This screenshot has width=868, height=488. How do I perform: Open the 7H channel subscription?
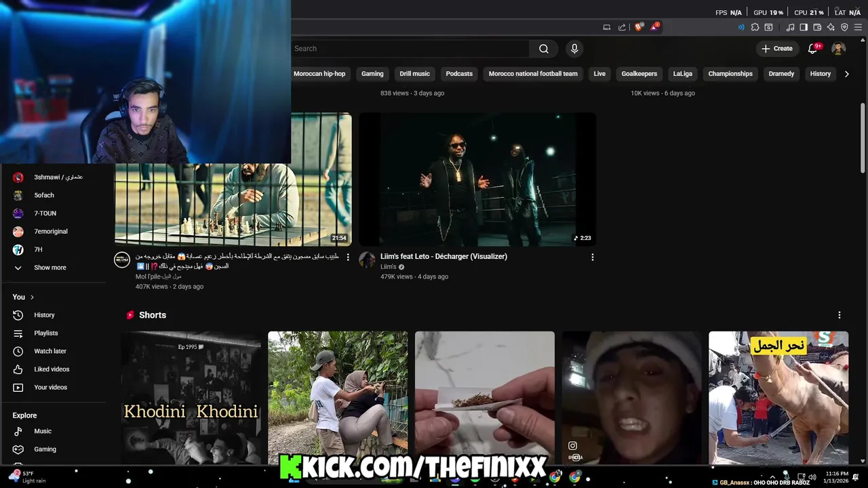coord(54,249)
